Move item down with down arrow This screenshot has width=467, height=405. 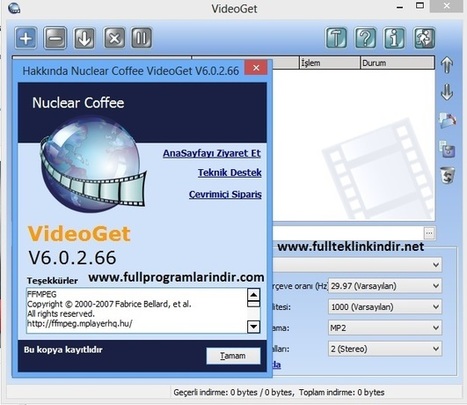(447, 92)
